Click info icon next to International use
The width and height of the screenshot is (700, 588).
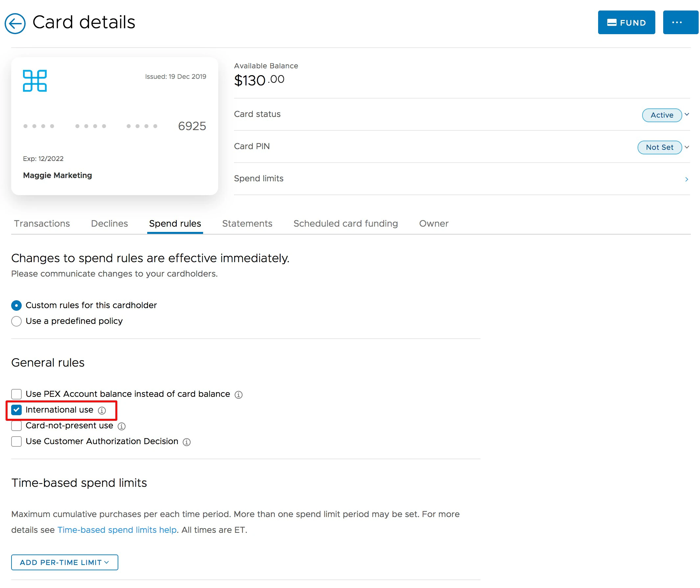(x=102, y=411)
